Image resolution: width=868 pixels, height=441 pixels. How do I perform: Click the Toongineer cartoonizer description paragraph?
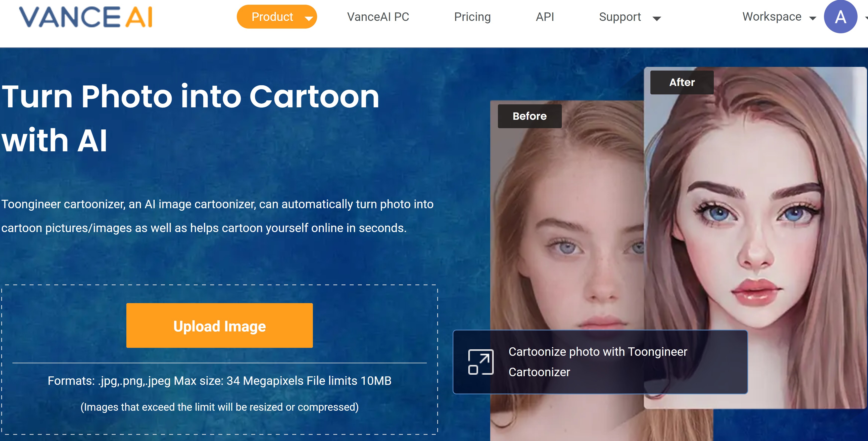[217, 216]
